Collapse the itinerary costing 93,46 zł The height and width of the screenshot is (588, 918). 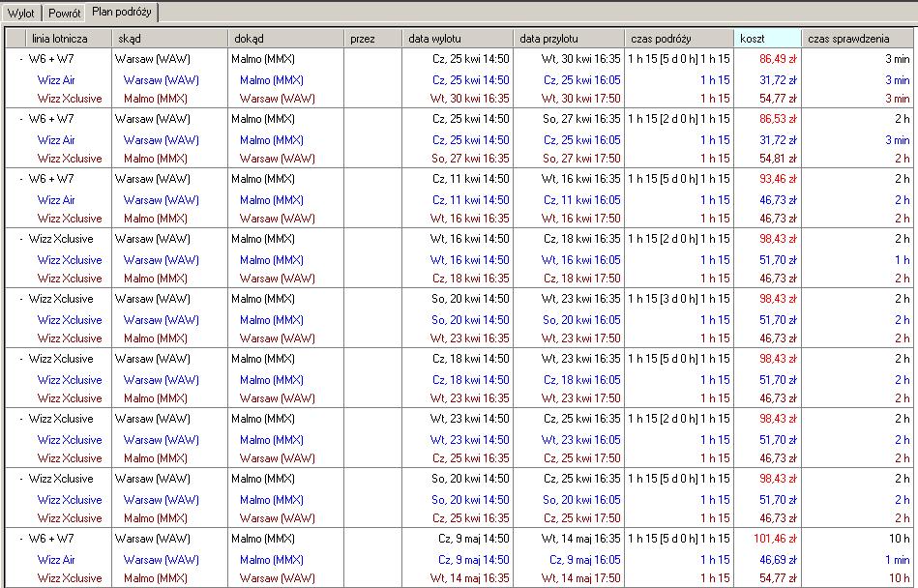[x=21, y=179]
